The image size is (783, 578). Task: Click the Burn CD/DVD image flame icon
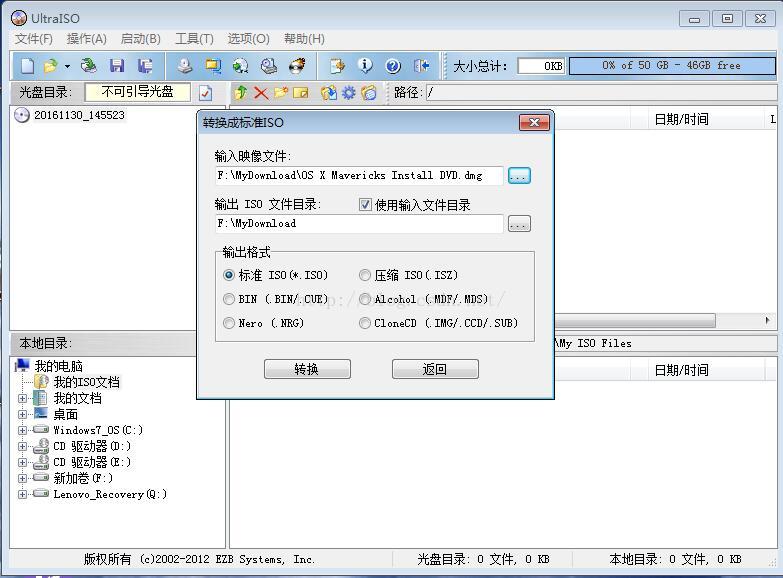coord(297,66)
